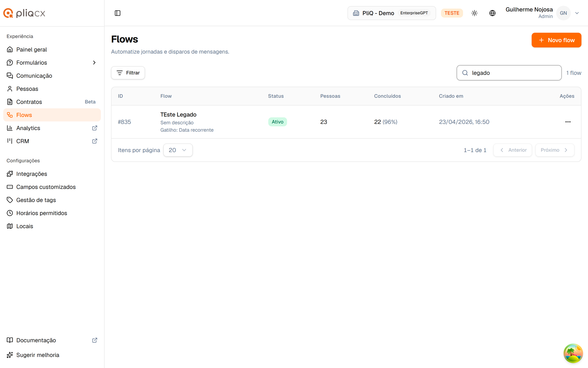588x368 pixels.
Task: Open PliQ - Demo organization selector
Action: coord(391,13)
